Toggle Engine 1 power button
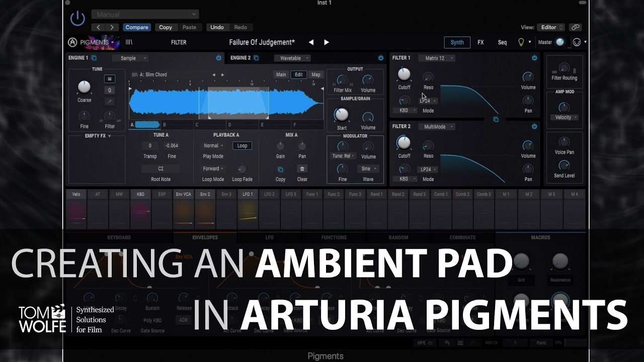Screen dimensions: 644x362 click(x=218, y=58)
